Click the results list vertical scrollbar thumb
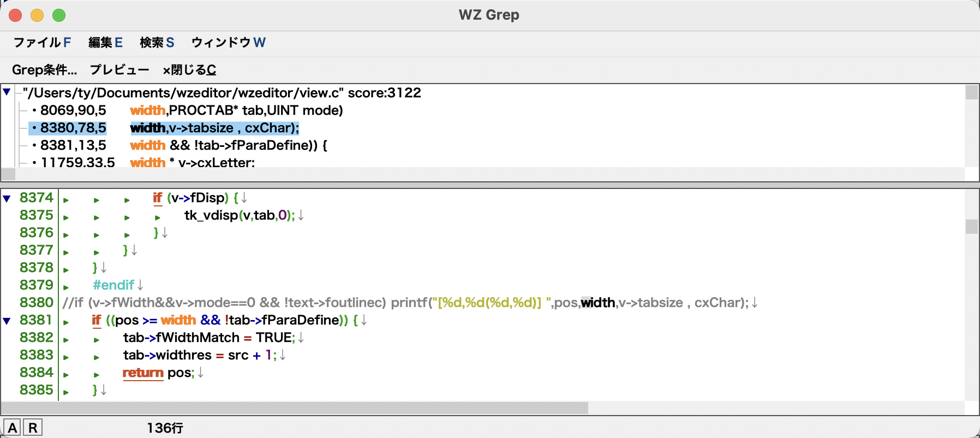Screen dimensions: 980x438 [971, 93]
